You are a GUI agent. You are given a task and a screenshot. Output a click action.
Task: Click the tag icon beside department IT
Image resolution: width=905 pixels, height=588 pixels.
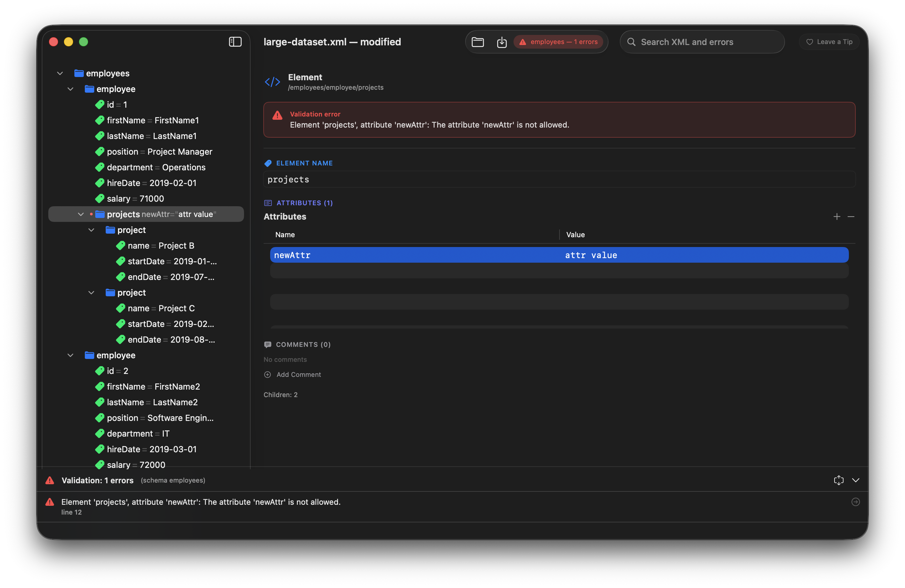(100, 434)
